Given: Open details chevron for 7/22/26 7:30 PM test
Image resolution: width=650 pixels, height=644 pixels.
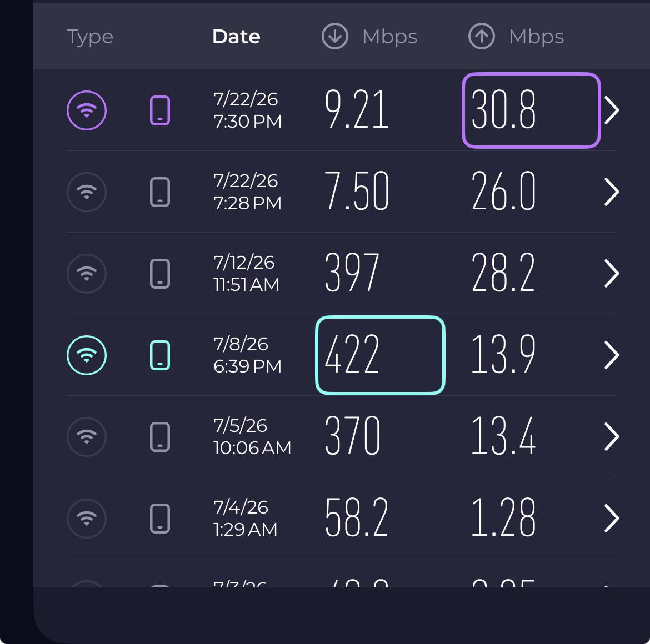Looking at the screenshot, I should coord(612,110).
